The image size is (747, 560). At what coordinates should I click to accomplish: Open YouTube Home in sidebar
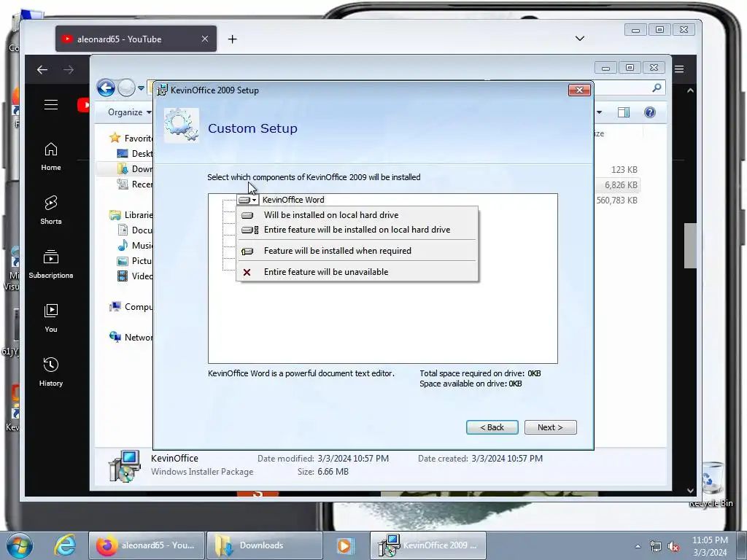pos(51,157)
